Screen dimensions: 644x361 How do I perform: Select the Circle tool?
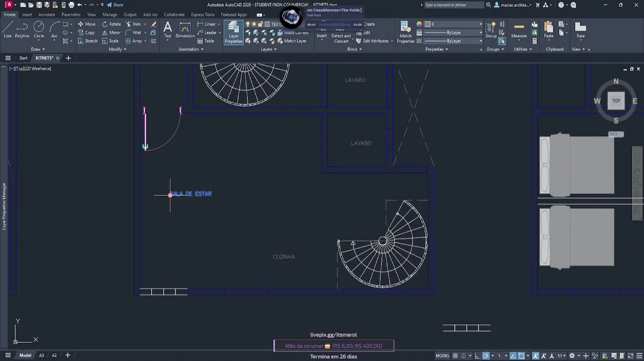(39, 30)
